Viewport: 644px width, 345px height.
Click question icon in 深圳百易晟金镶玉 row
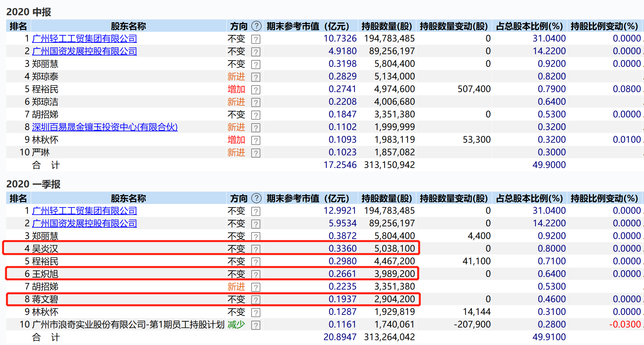256,128
